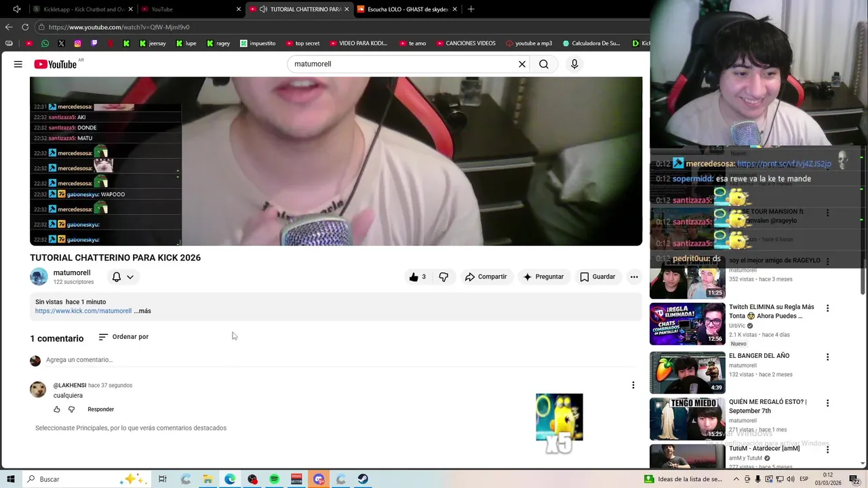Open the video's more actions ellipsis
Screen dimensions: 868x488
634,277
